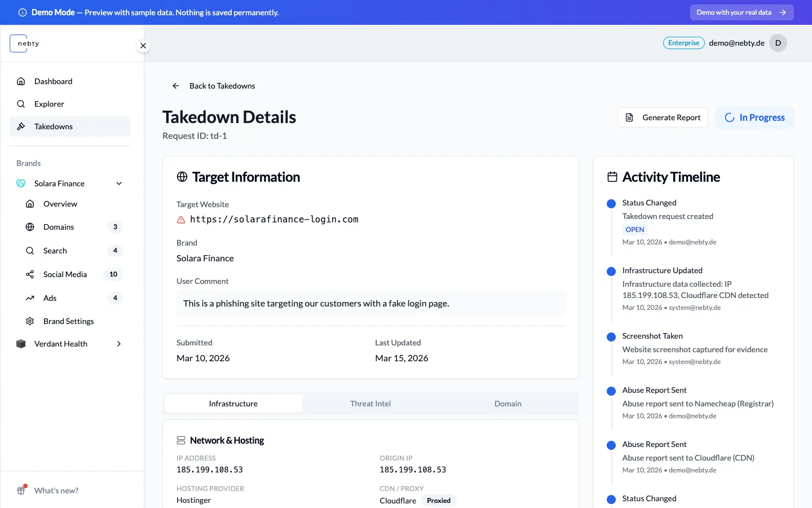Click the Hostinger hosting provider value
The width and height of the screenshot is (812, 508).
pos(193,500)
